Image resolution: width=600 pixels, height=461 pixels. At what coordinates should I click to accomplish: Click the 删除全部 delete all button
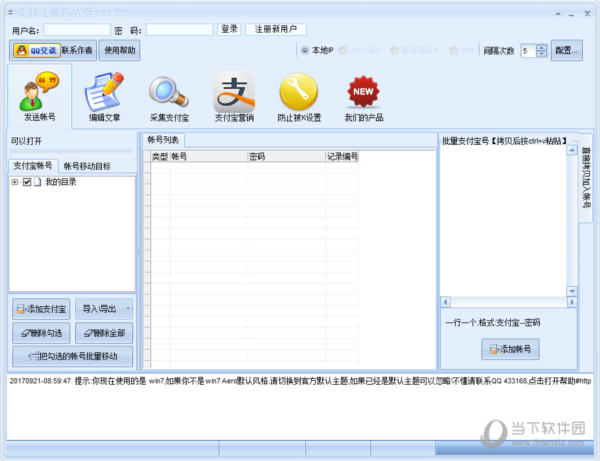104,333
